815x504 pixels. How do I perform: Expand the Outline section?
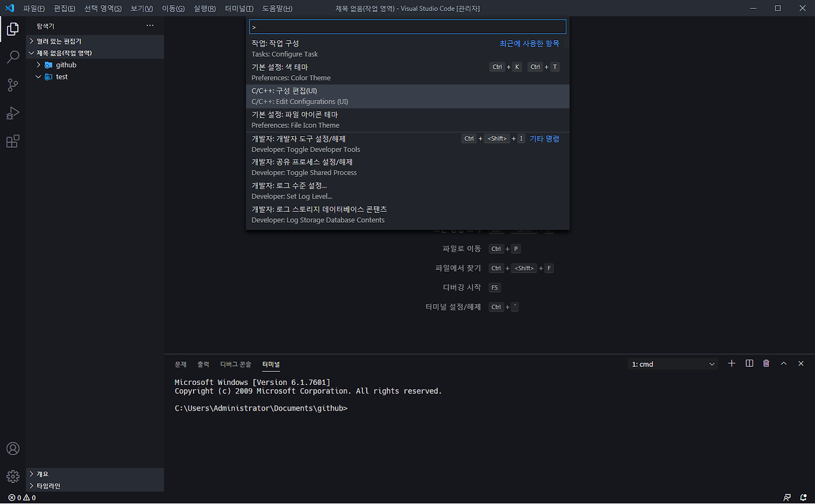[95, 474]
